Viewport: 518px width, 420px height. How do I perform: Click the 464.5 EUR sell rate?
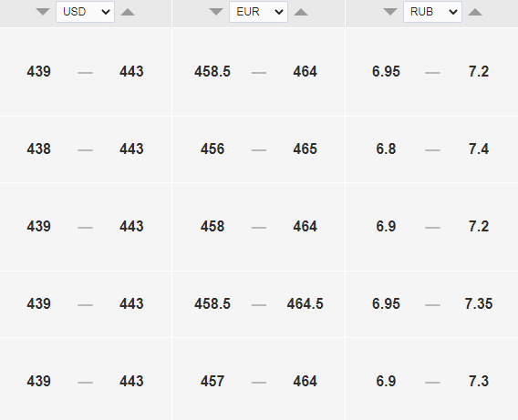[305, 304]
